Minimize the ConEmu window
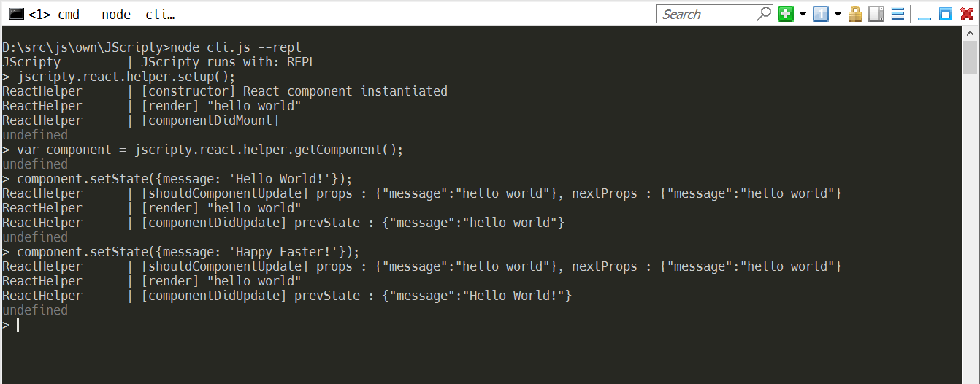 925,14
